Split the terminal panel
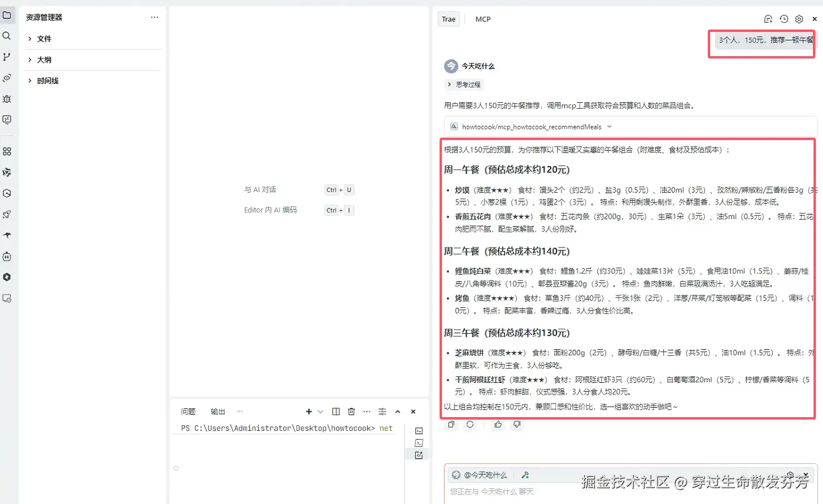Screen dimensions: 823x504 [x=336, y=411]
